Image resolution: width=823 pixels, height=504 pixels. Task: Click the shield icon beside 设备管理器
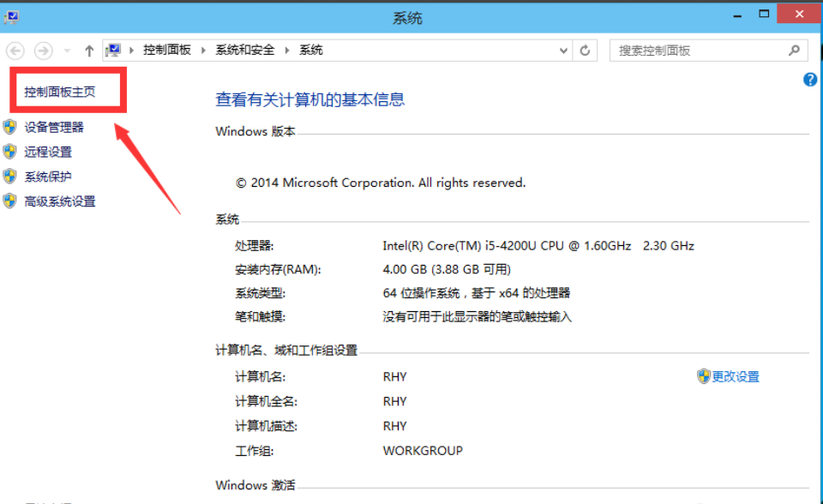[x=10, y=128]
